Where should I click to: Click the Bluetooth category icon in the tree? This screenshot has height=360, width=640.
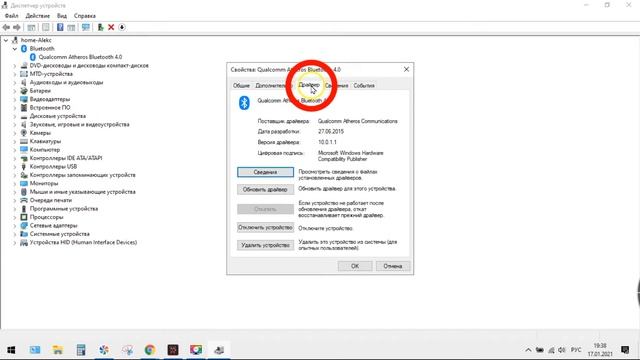point(24,49)
